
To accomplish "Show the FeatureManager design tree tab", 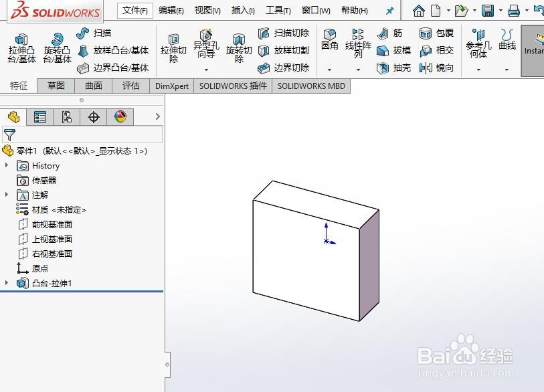I will tap(13, 117).
